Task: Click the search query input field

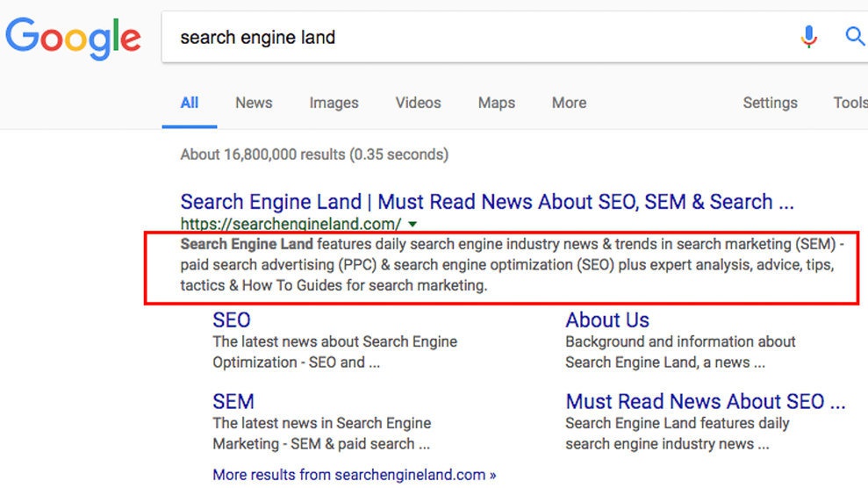Action: click(474, 38)
